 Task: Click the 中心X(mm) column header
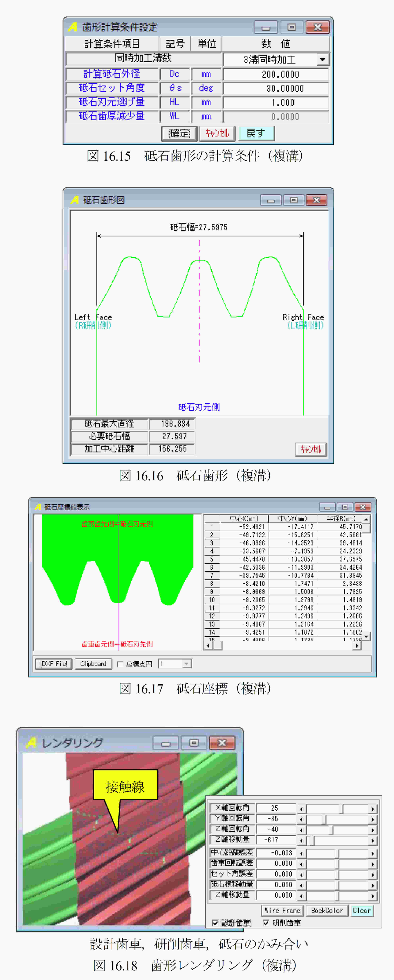point(244,518)
